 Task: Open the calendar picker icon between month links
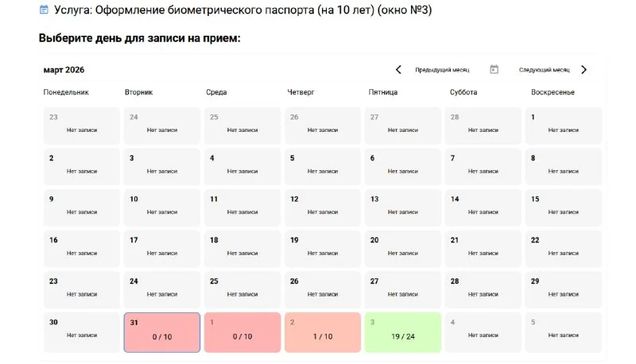click(x=494, y=69)
